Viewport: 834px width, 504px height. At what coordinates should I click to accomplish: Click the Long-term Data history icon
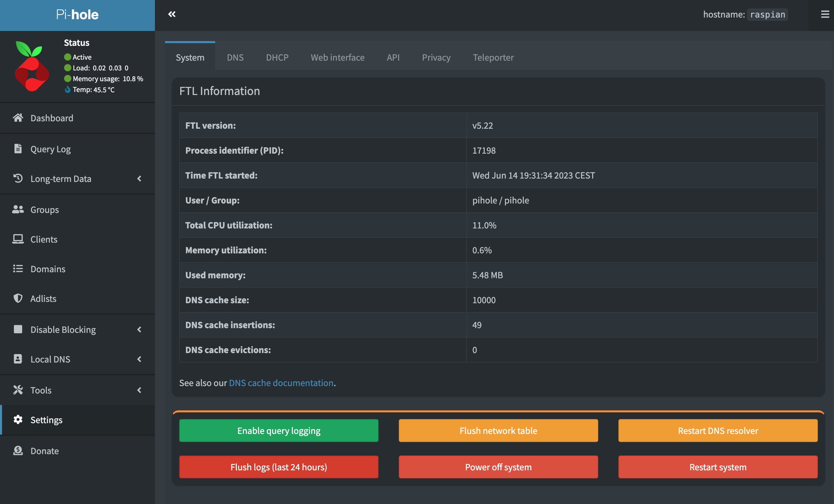[18, 178]
